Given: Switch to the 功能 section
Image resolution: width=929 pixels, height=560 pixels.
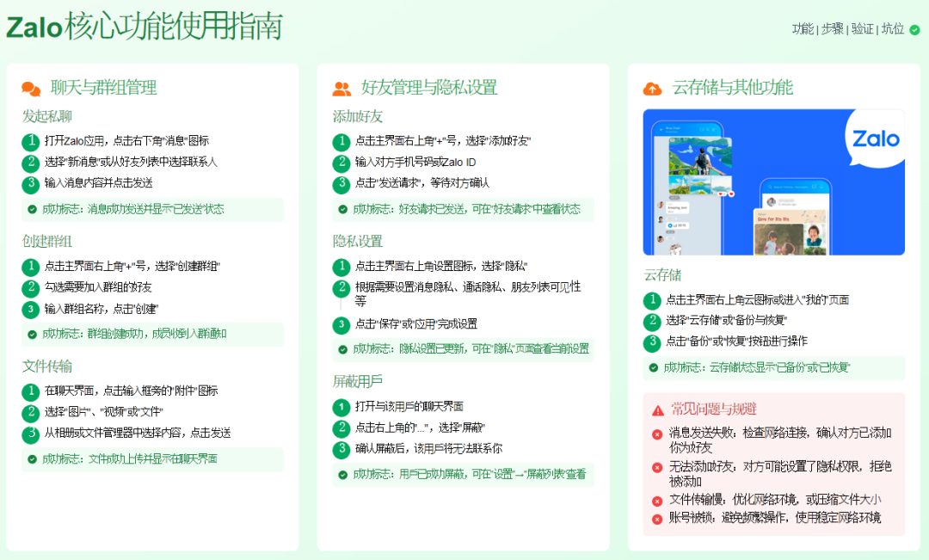Looking at the screenshot, I should [x=803, y=28].
